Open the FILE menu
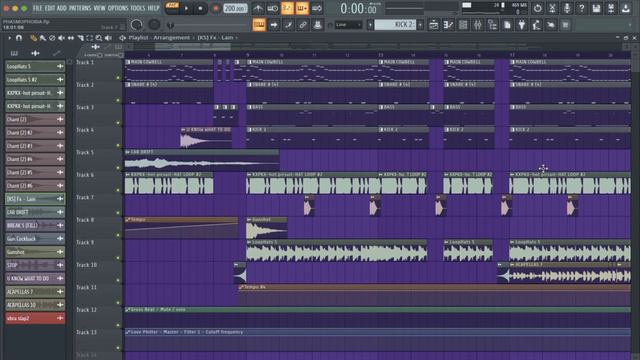Screen dimensions: 640x360 pyautogui.click(x=38, y=8)
